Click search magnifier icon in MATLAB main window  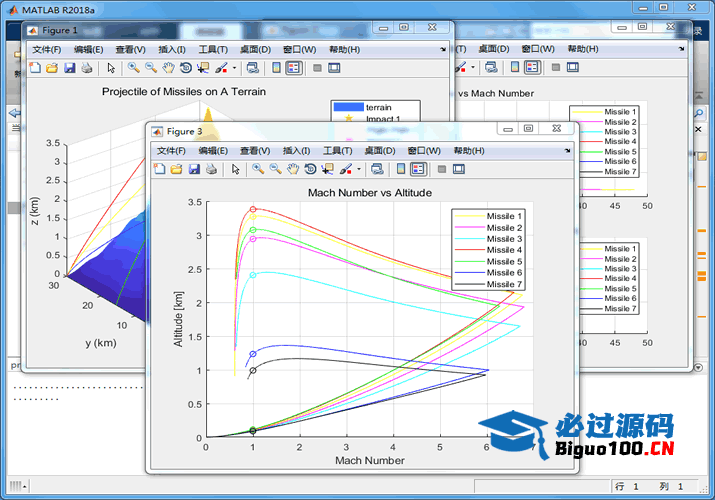[x=699, y=113]
